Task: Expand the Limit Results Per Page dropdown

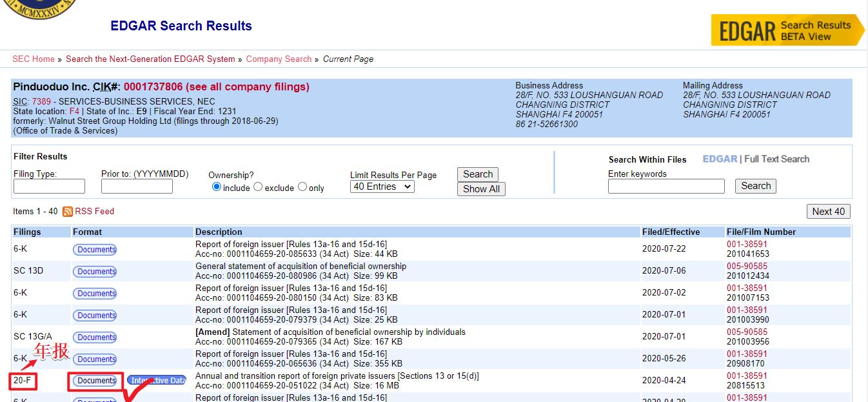Action: click(x=382, y=186)
